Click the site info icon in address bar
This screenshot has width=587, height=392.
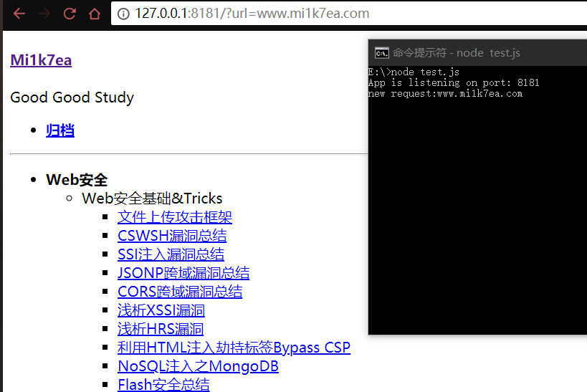pos(123,14)
